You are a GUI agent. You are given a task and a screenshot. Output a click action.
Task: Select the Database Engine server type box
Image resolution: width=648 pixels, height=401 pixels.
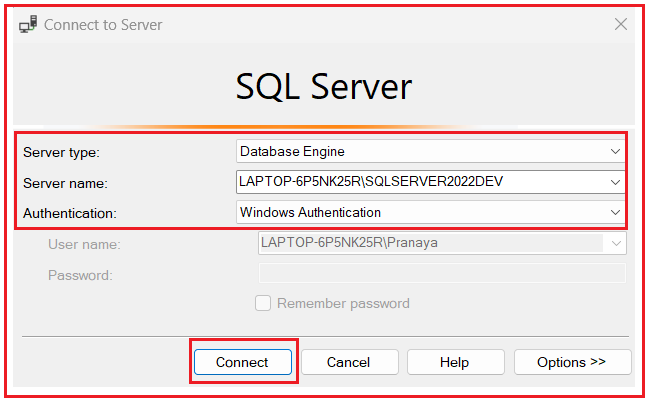[x=430, y=152]
